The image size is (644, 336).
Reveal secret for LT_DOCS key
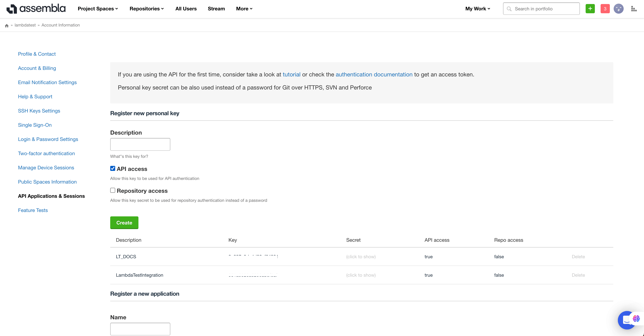point(361,257)
